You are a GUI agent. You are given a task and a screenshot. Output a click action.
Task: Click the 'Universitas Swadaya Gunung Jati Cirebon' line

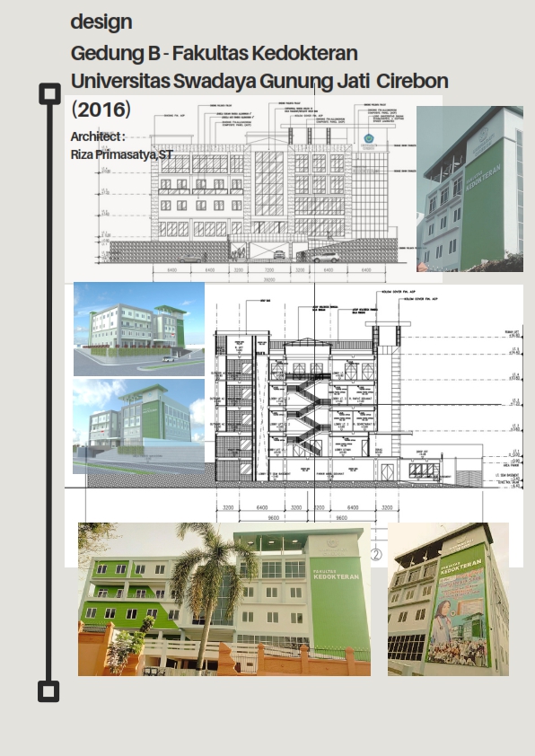pyautogui.click(x=259, y=81)
